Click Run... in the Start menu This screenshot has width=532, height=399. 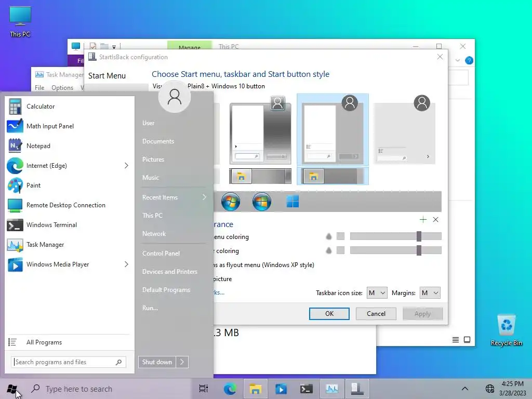150,308
